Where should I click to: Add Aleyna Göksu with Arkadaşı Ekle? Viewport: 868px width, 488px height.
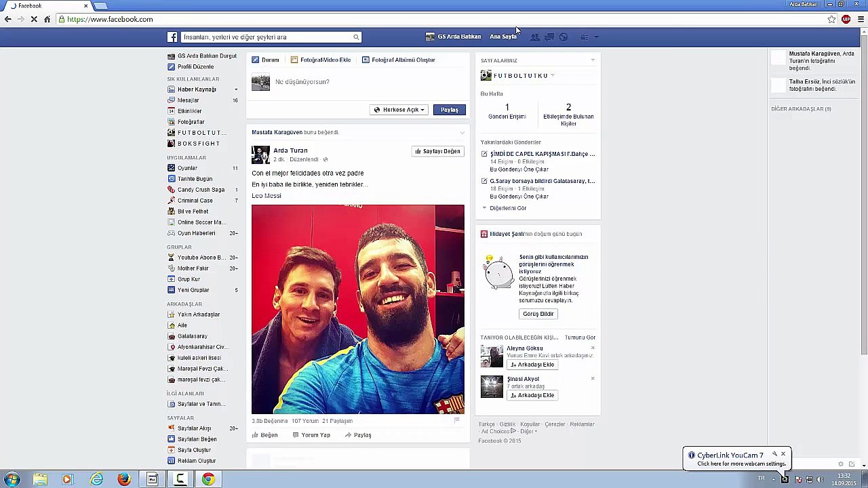click(x=532, y=365)
